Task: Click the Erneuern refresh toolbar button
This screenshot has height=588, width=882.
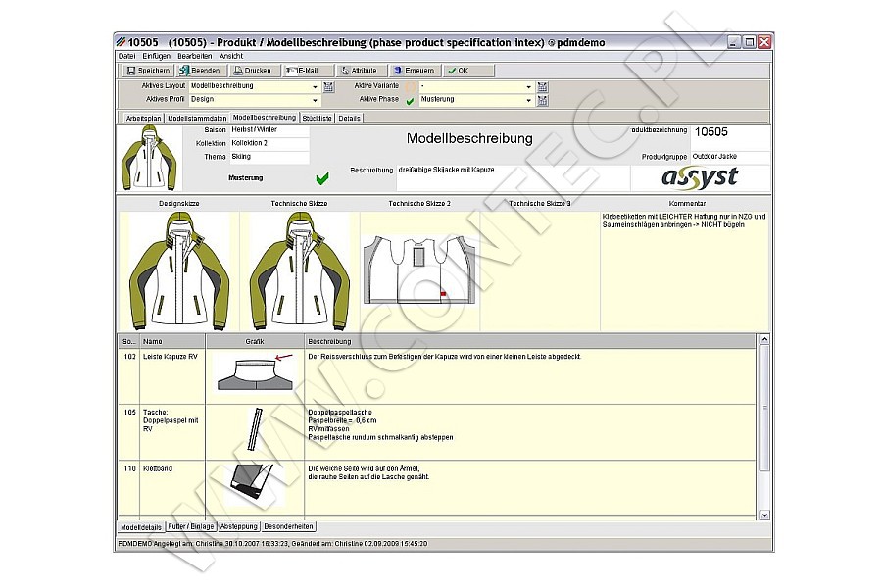Action: 414,71
